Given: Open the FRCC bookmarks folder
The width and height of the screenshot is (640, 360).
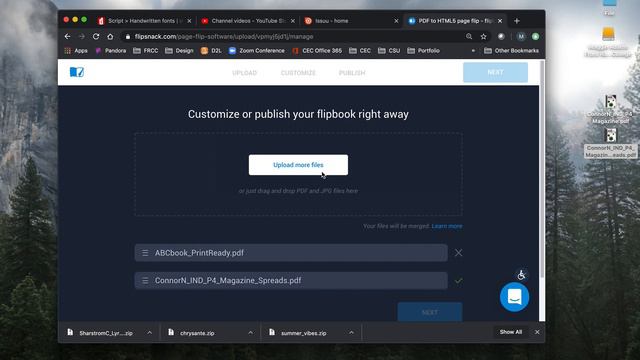Looking at the screenshot, I should point(146,51).
